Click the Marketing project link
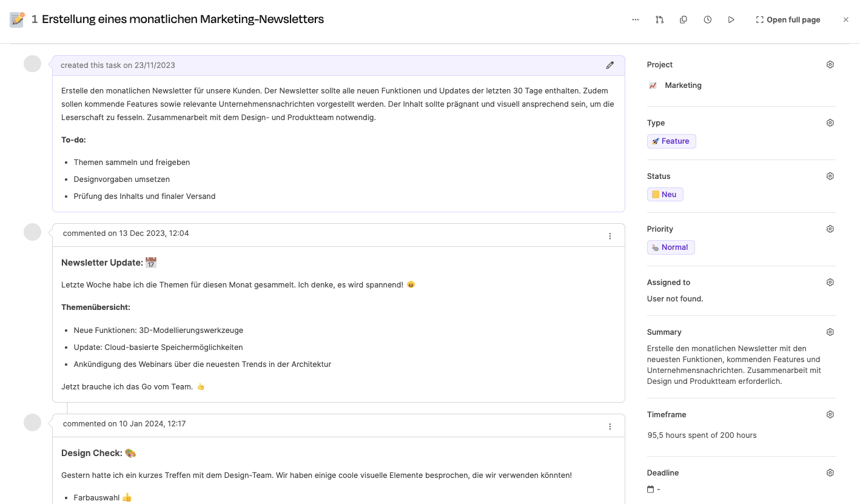Screen dimensions: 860x504 click(x=682, y=86)
